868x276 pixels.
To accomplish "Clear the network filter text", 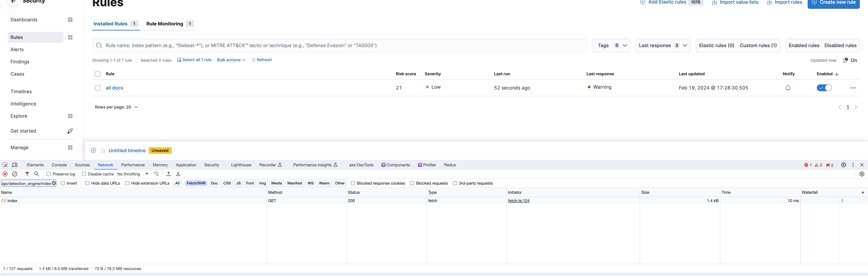I will point(54,183).
